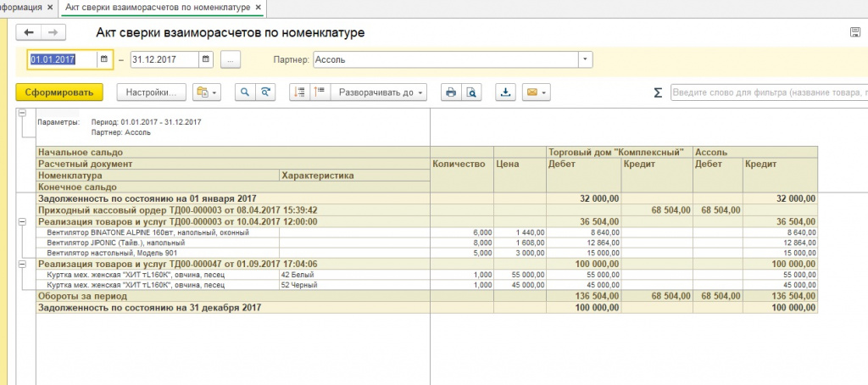Click characteristic cell 52 Черный

[x=355, y=285]
